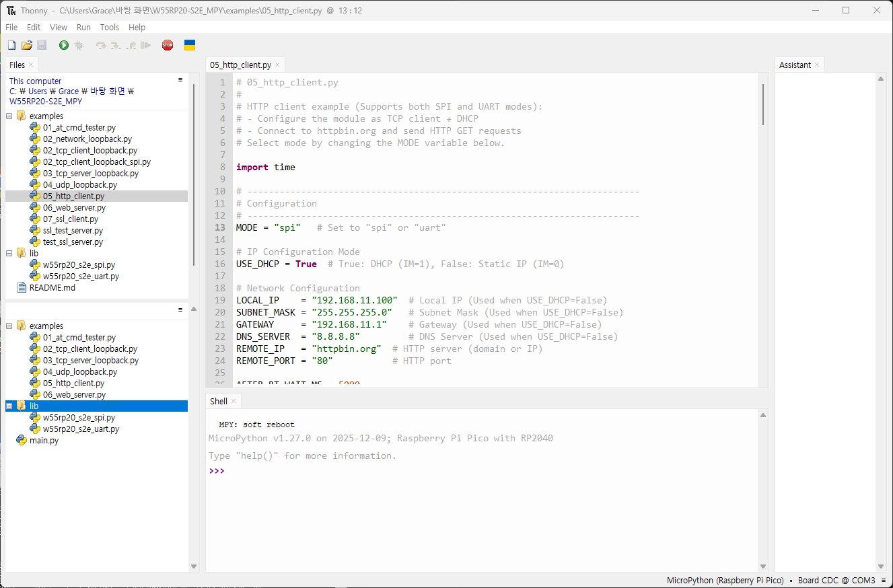Open the View menu
Viewport: 893px width, 588px height.
(59, 28)
